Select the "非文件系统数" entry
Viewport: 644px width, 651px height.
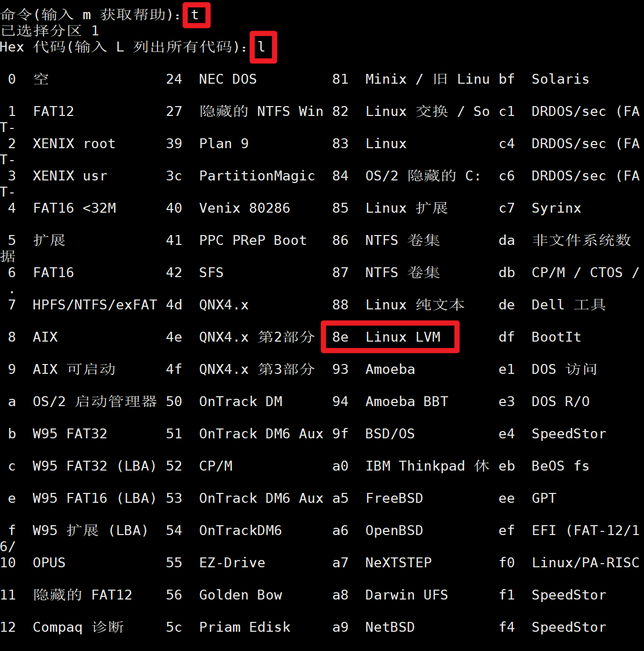pyautogui.click(x=582, y=240)
